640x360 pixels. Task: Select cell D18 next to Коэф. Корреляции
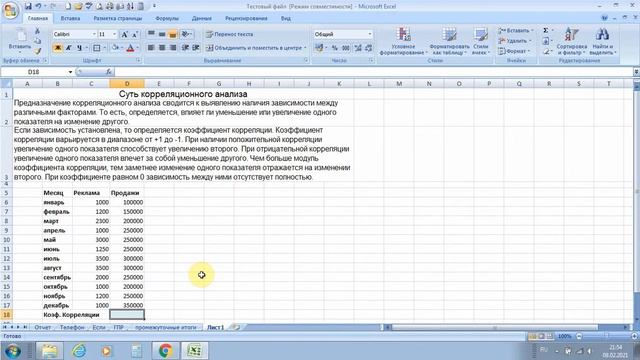click(x=127, y=315)
